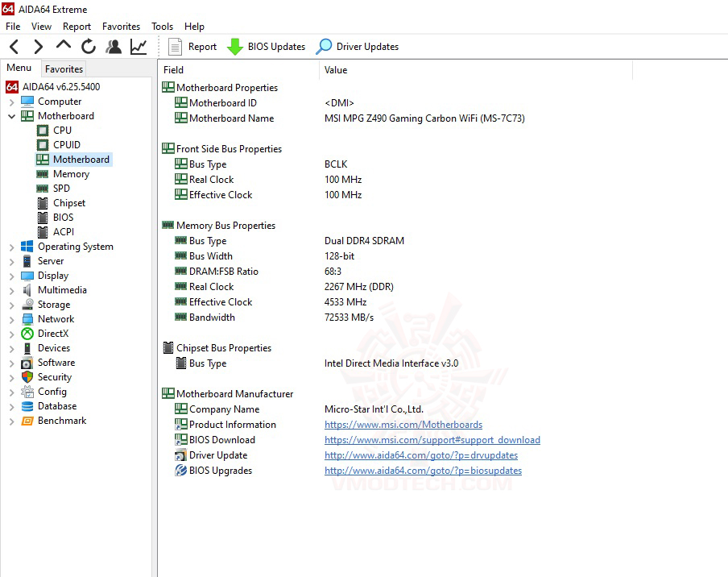The width and height of the screenshot is (728, 577).
Task: Select the Chipset tree item
Action: 69,203
